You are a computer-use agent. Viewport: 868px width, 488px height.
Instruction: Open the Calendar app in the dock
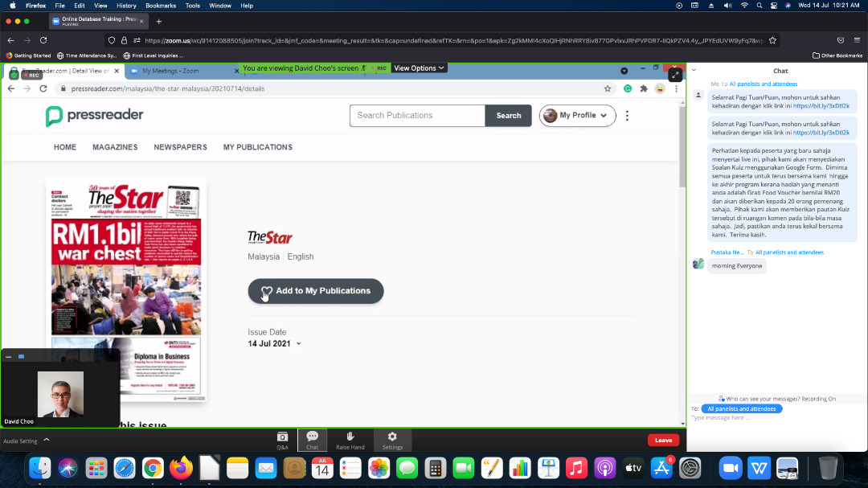tap(322, 469)
